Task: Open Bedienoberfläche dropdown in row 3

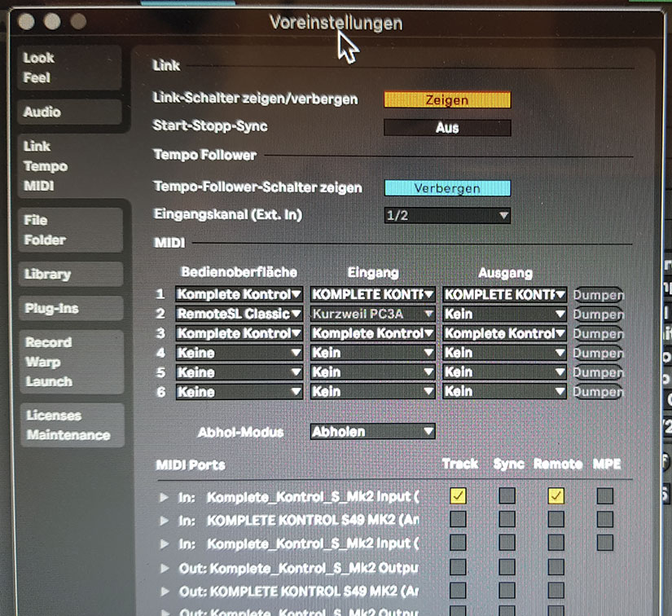Action: 239,333
